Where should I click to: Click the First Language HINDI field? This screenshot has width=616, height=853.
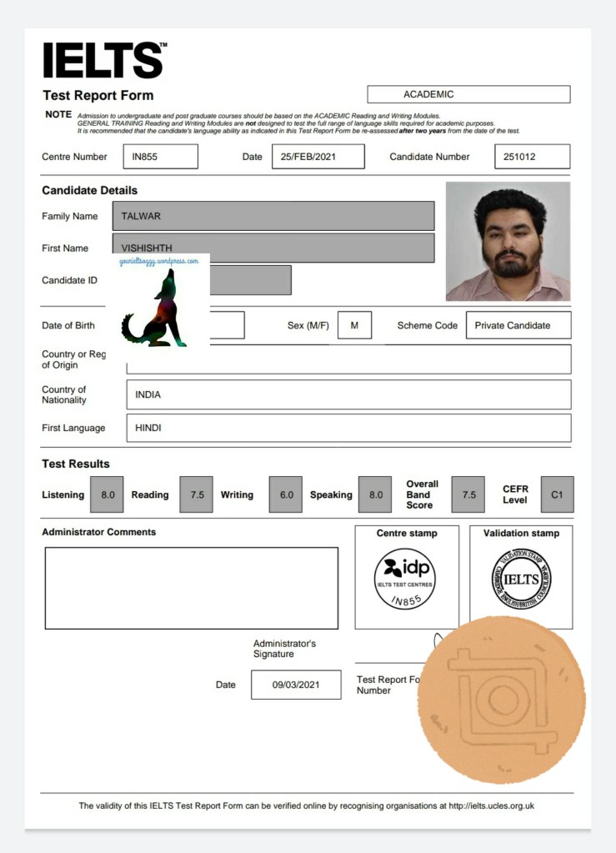point(348,428)
